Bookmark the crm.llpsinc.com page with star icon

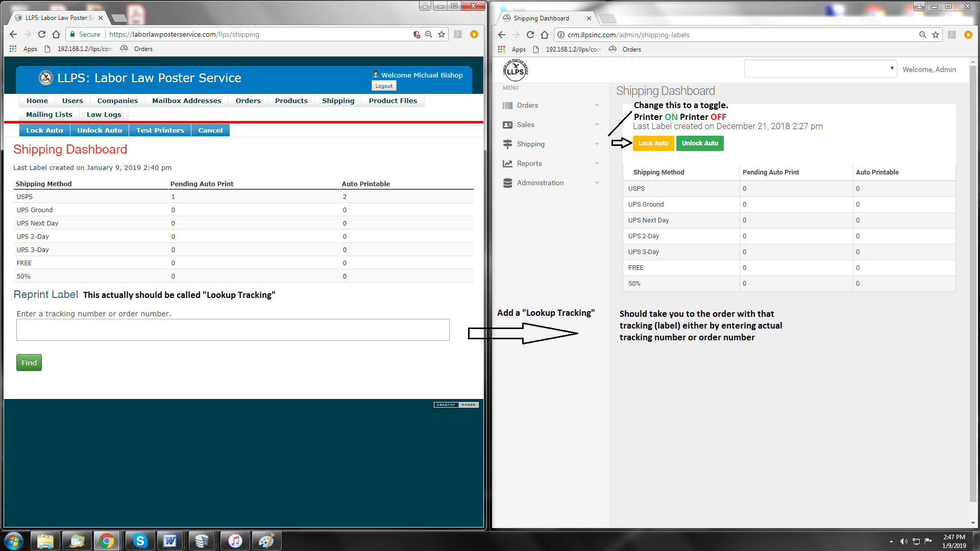coord(936,35)
